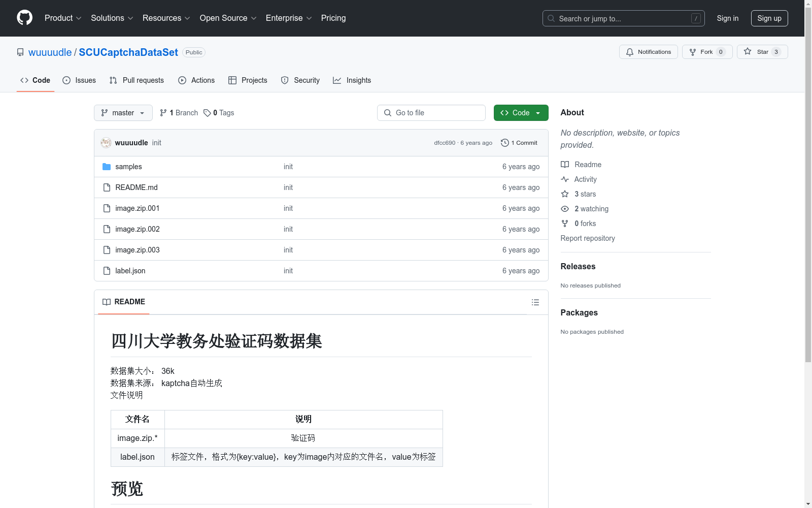Open the SCUCaptchaDataSet repository link
Viewport: 812px width, 508px height.
[x=128, y=52]
